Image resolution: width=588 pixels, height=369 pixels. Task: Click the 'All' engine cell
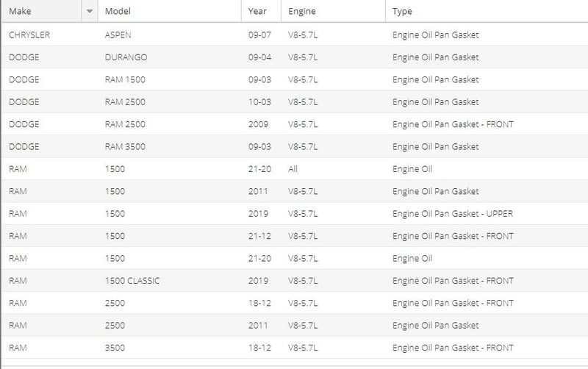pyautogui.click(x=293, y=169)
